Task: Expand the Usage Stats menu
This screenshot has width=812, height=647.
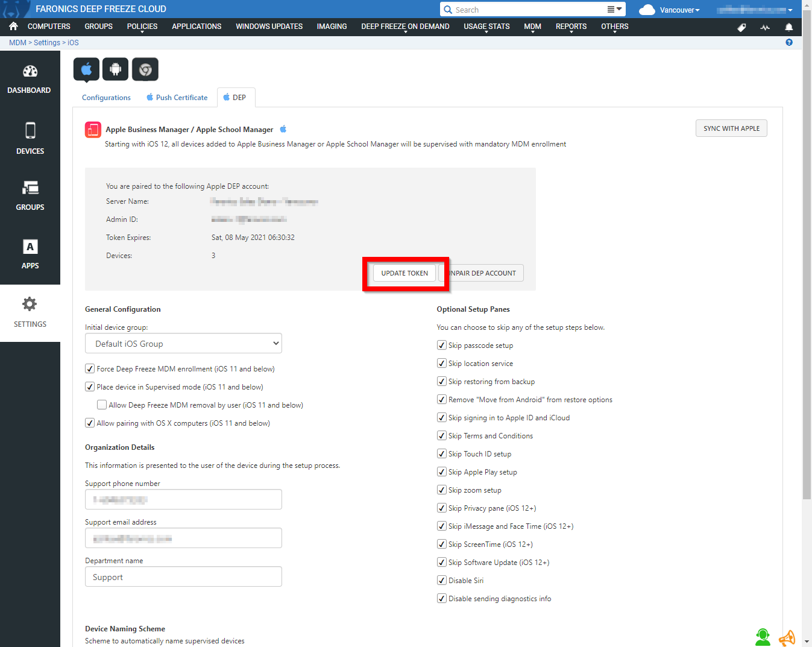Action: coord(486,27)
